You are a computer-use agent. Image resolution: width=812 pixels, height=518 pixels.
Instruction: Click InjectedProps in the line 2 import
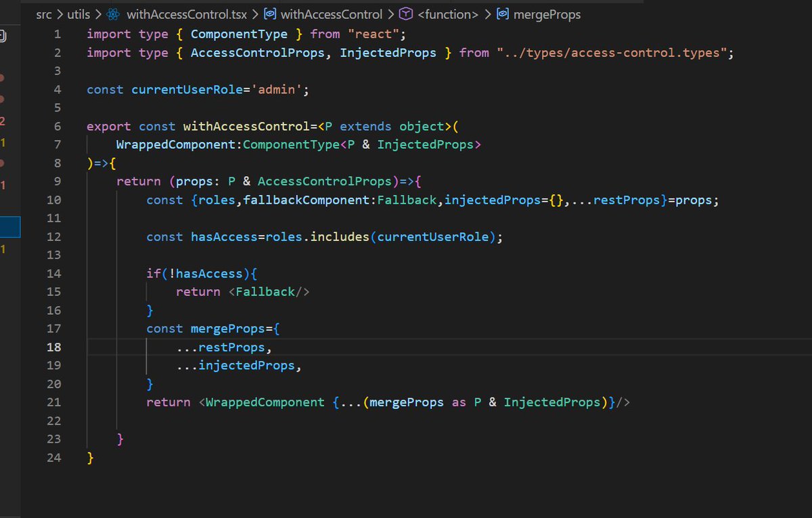click(388, 52)
